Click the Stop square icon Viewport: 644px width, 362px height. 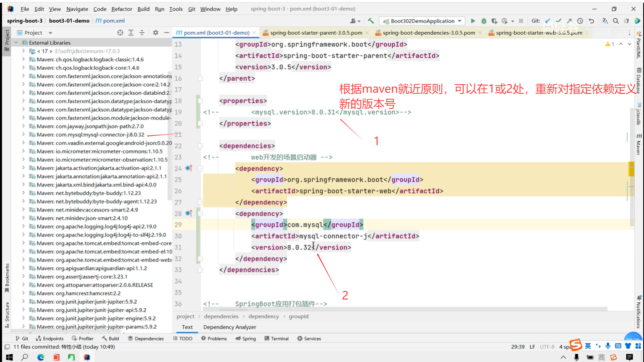click(x=521, y=21)
